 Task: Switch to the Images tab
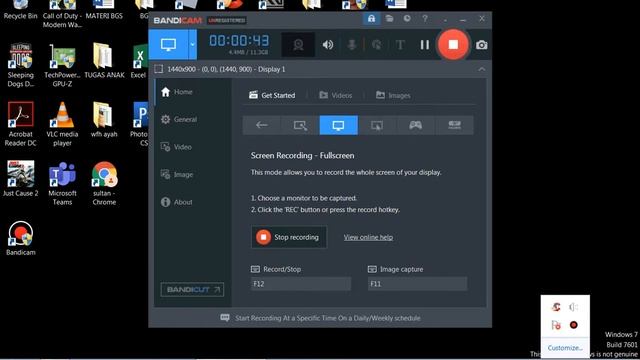[x=393, y=95]
